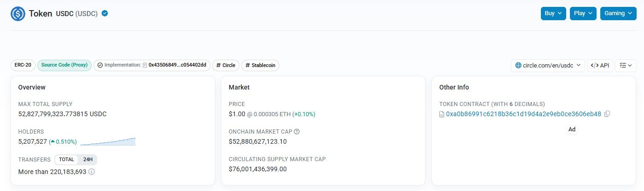
Task: Click the Source Code (Proxy) badge
Action: click(x=64, y=65)
